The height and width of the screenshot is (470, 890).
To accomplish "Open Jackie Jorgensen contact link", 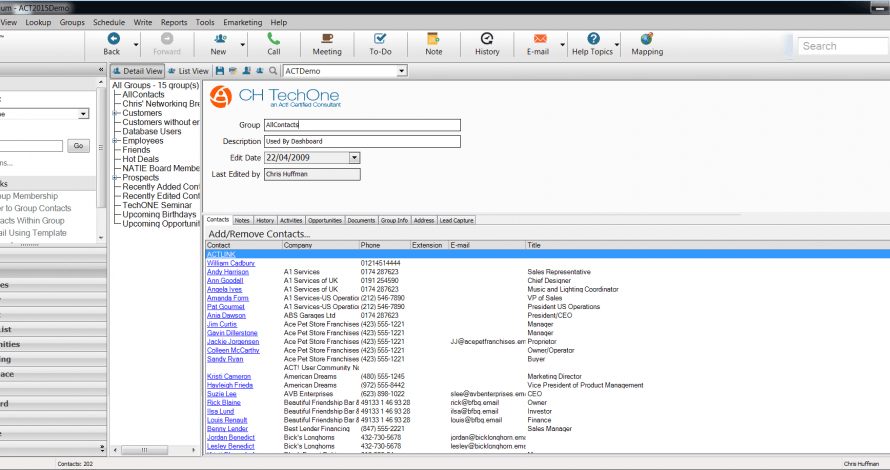I will click(233, 342).
